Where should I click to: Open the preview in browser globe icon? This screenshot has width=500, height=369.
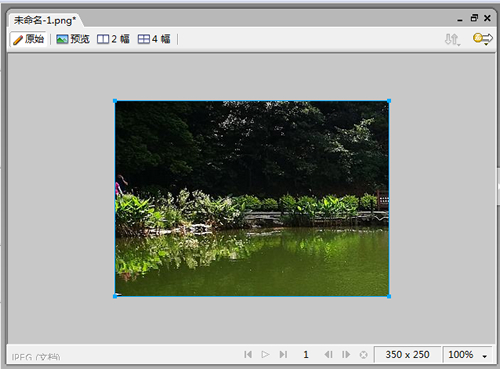point(482,39)
